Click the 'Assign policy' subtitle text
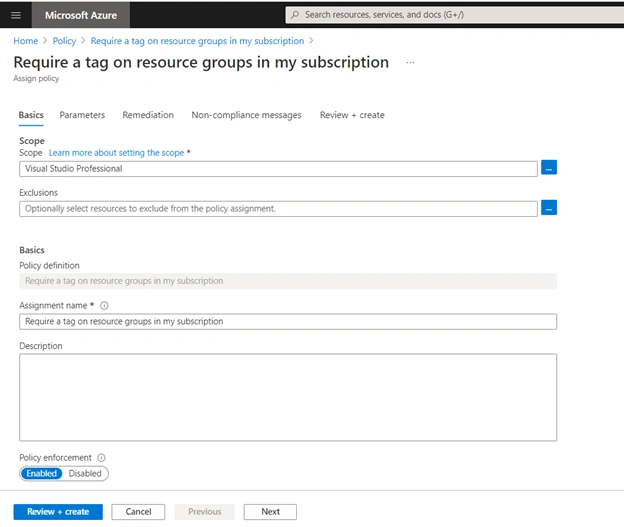Viewport: 624px width, 527px height. (x=36, y=78)
